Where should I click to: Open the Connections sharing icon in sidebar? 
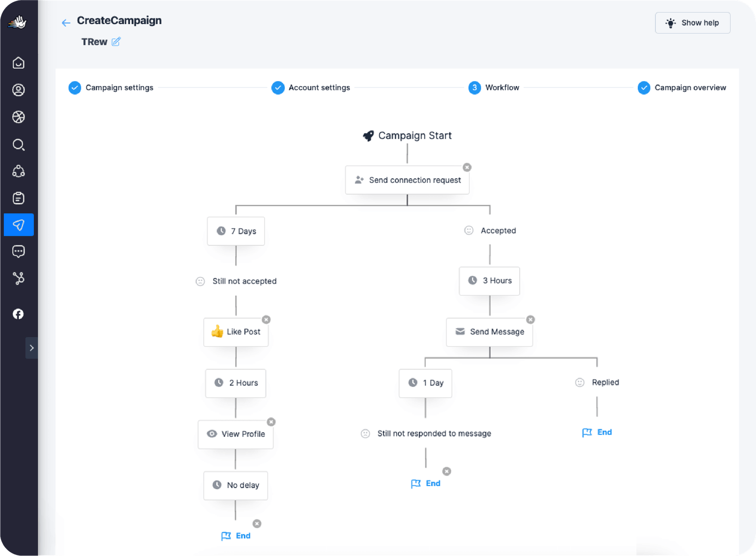18,171
